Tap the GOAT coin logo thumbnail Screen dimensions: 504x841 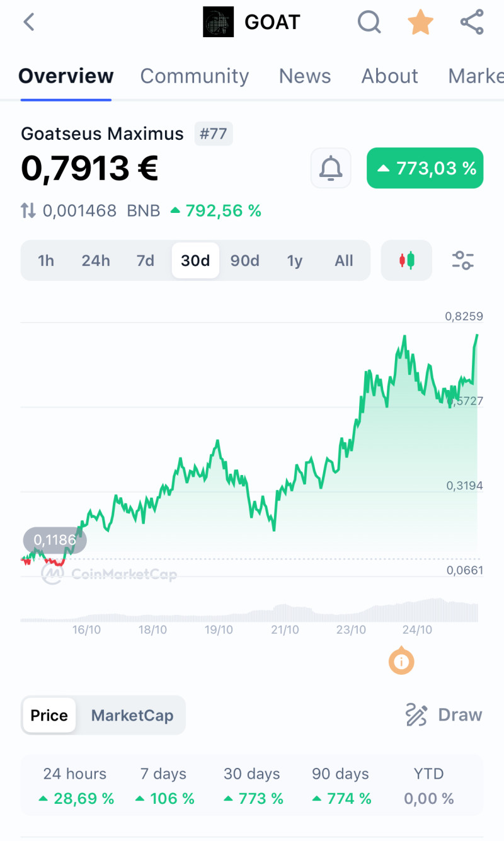(218, 23)
